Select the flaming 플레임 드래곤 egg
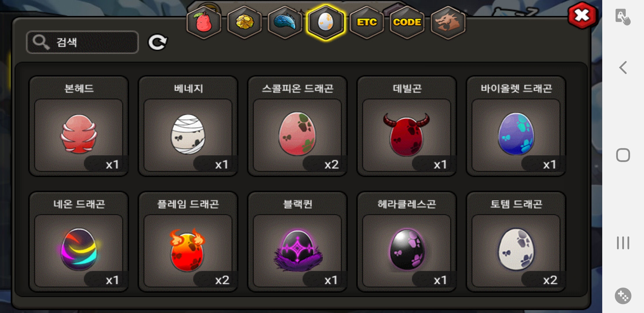 click(188, 242)
